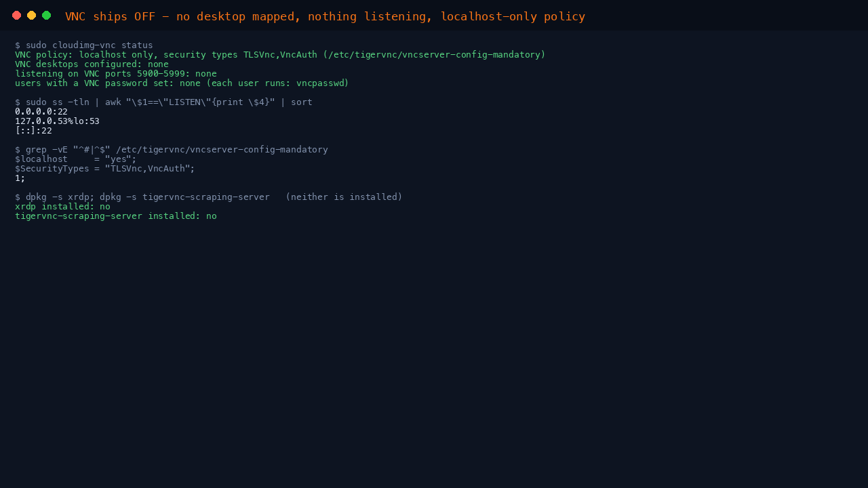Click the '$localhost = "yes";' line
The height and width of the screenshot is (488, 868).
(x=76, y=159)
